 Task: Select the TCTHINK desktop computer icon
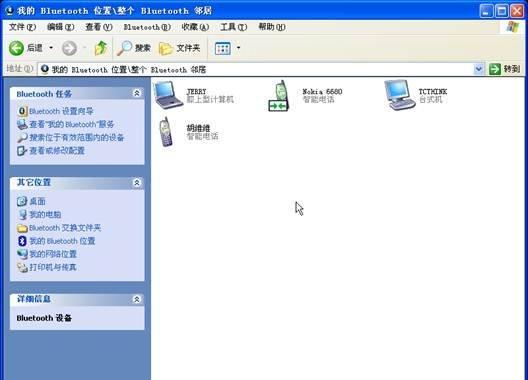point(399,95)
